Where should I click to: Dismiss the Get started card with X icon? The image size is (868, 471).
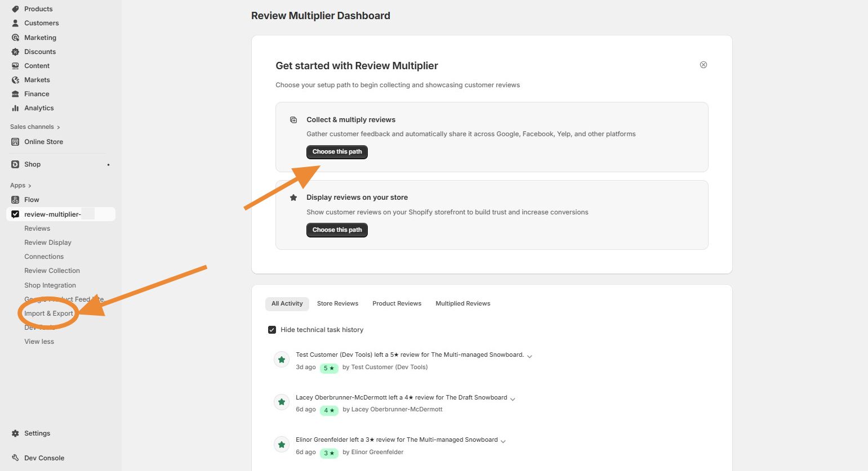pos(704,65)
